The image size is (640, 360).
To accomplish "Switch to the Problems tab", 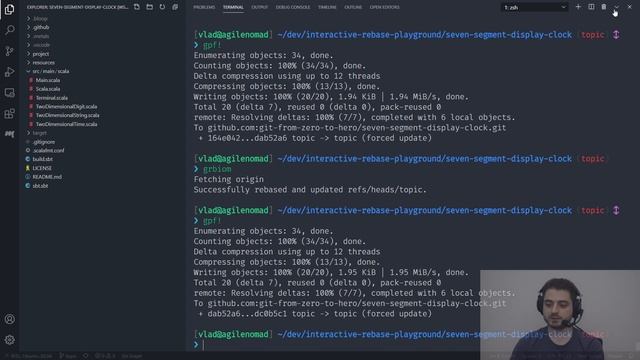I will (204, 7).
